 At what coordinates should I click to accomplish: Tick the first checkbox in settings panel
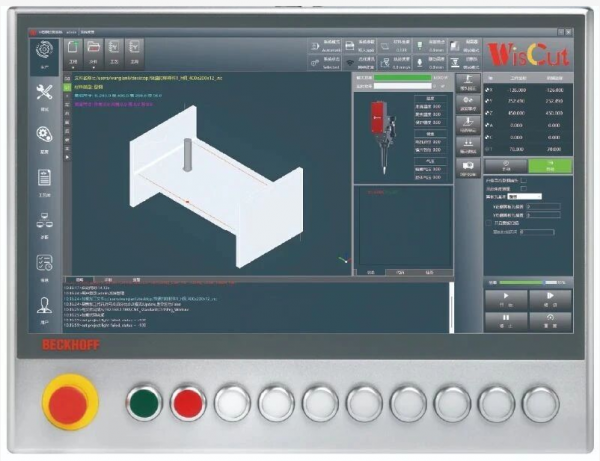pyautogui.click(x=523, y=181)
